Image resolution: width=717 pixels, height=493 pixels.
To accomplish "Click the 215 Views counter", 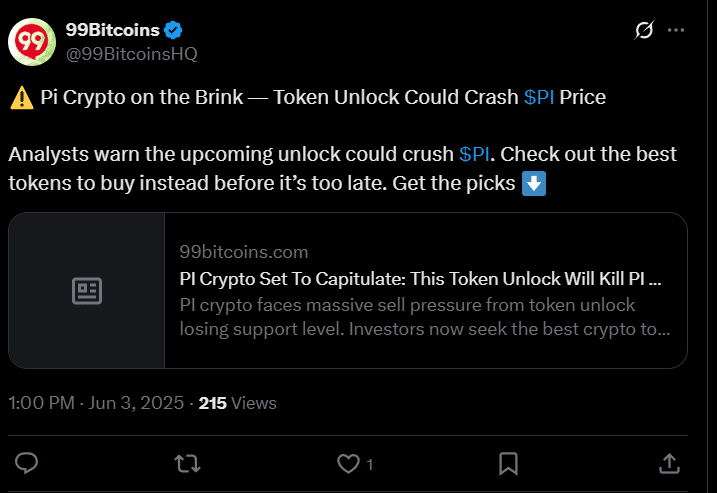I will coord(237,403).
